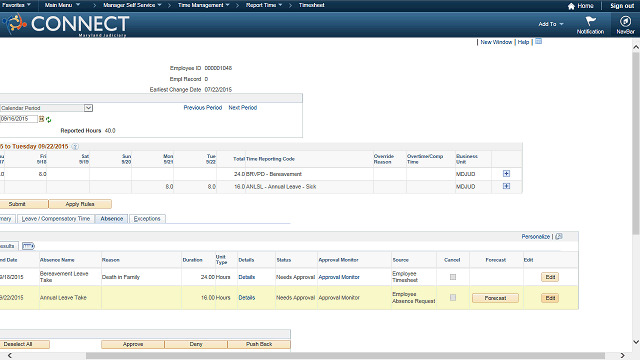Switch to the Exceptions tab
640x360 pixels.
pos(147,219)
